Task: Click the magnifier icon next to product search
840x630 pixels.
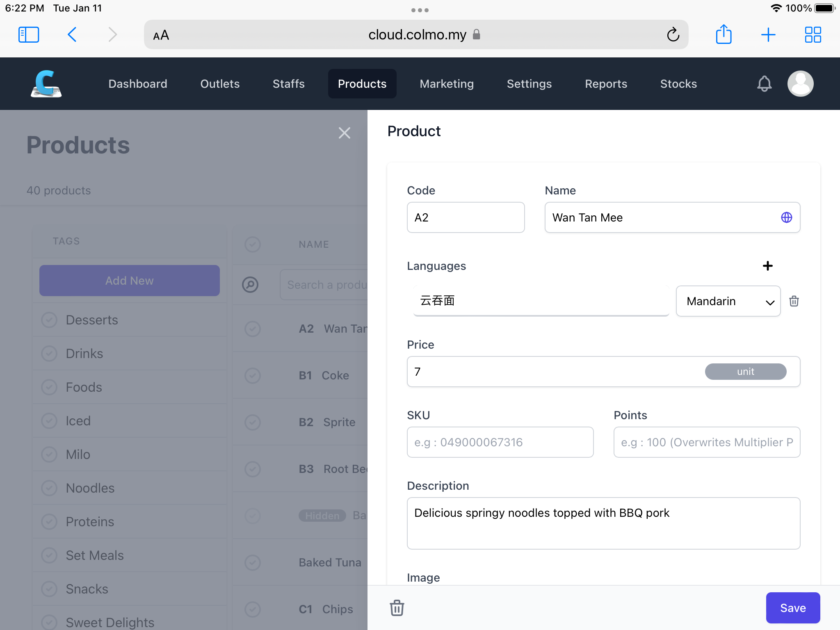Action: [251, 284]
